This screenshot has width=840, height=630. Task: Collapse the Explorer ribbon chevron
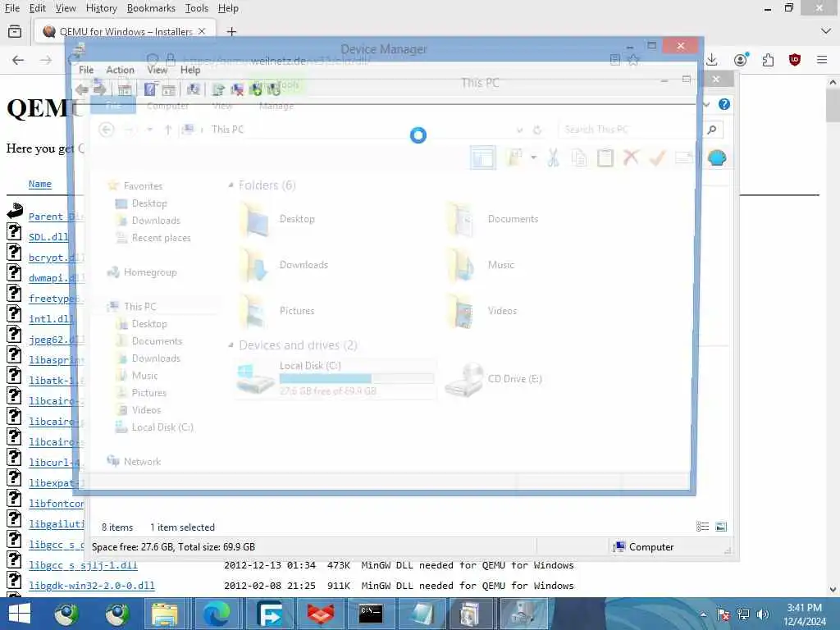click(706, 104)
